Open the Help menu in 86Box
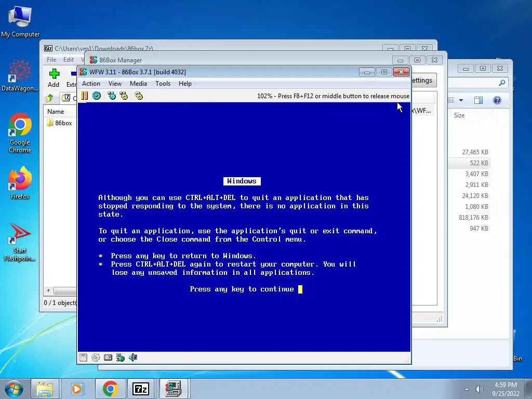This screenshot has width=532, height=399. click(x=185, y=84)
